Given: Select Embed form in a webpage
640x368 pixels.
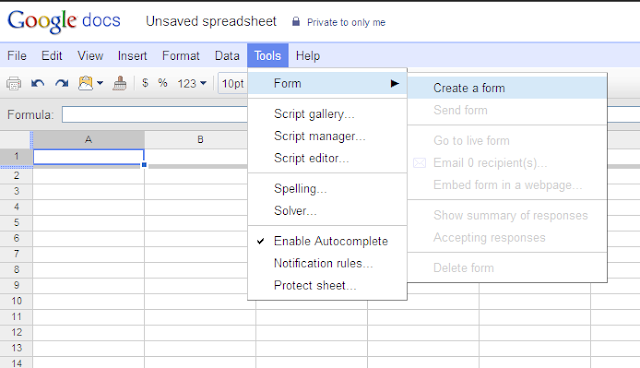Looking at the screenshot, I should [x=507, y=185].
